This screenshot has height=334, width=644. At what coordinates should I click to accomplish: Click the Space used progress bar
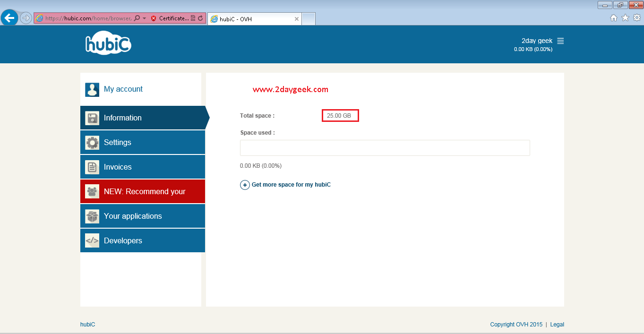click(x=385, y=148)
